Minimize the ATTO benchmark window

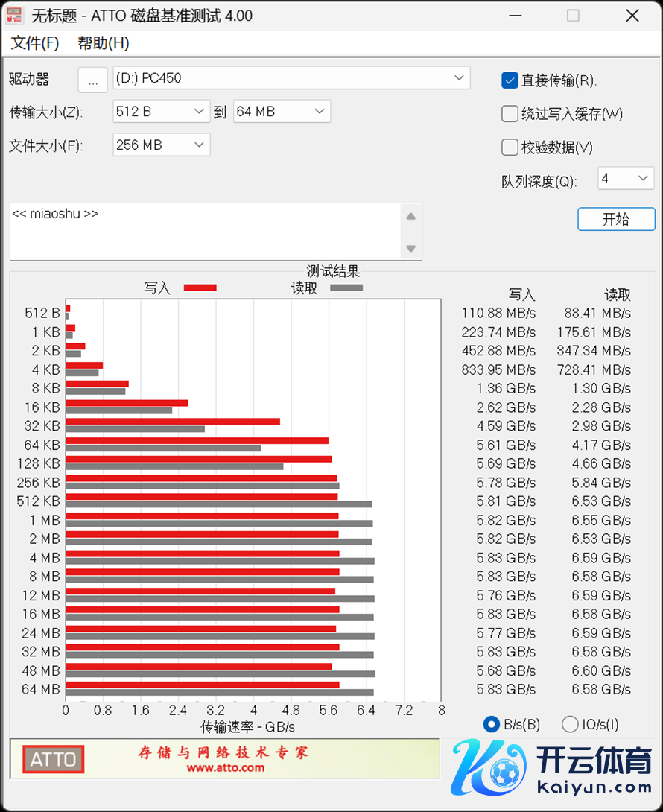515,16
